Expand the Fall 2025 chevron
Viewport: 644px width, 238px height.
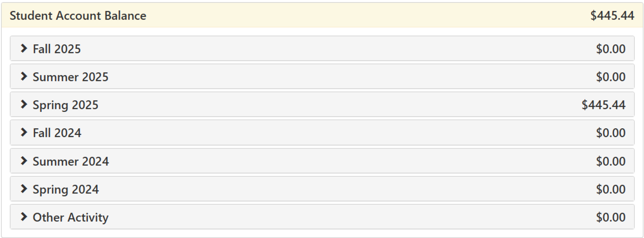click(24, 48)
